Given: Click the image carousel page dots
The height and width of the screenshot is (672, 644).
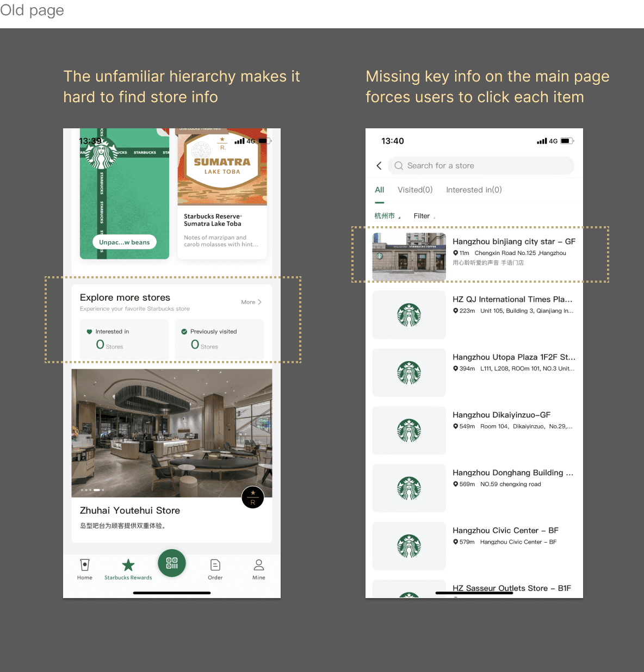Looking at the screenshot, I should tap(92, 490).
